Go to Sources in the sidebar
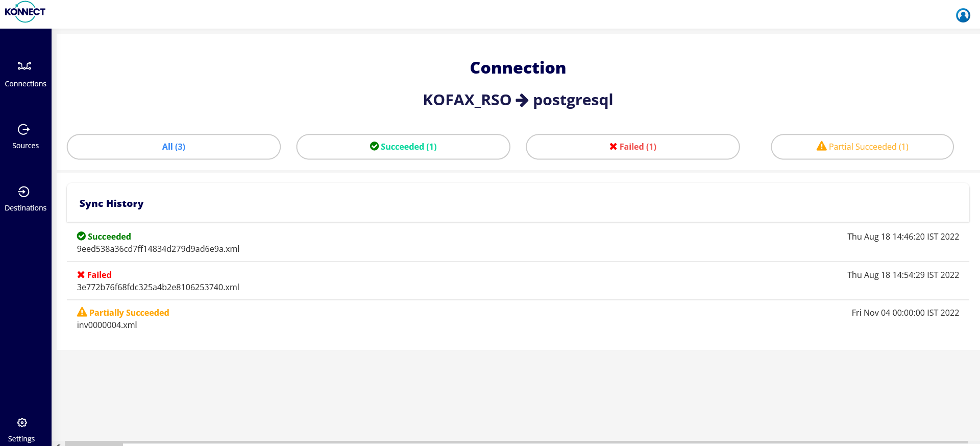This screenshot has height=446, width=980. coord(25,136)
